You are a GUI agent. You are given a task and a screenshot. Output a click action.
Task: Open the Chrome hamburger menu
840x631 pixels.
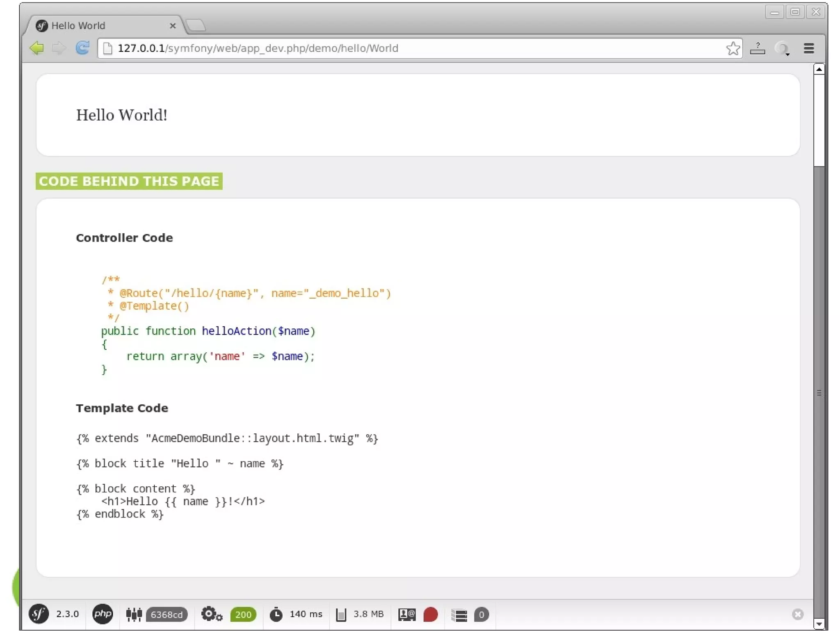pyautogui.click(x=808, y=48)
